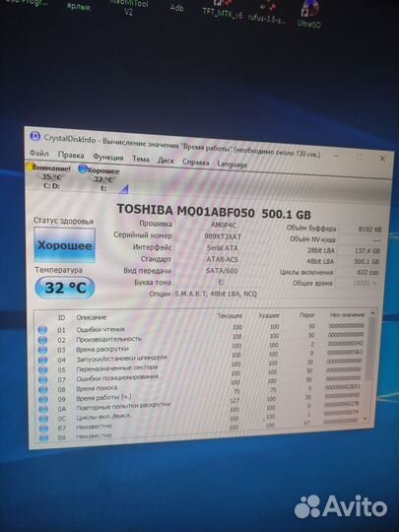
Task: Click status dot for 03 Время раскрутки
Action: [x=42, y=350]
